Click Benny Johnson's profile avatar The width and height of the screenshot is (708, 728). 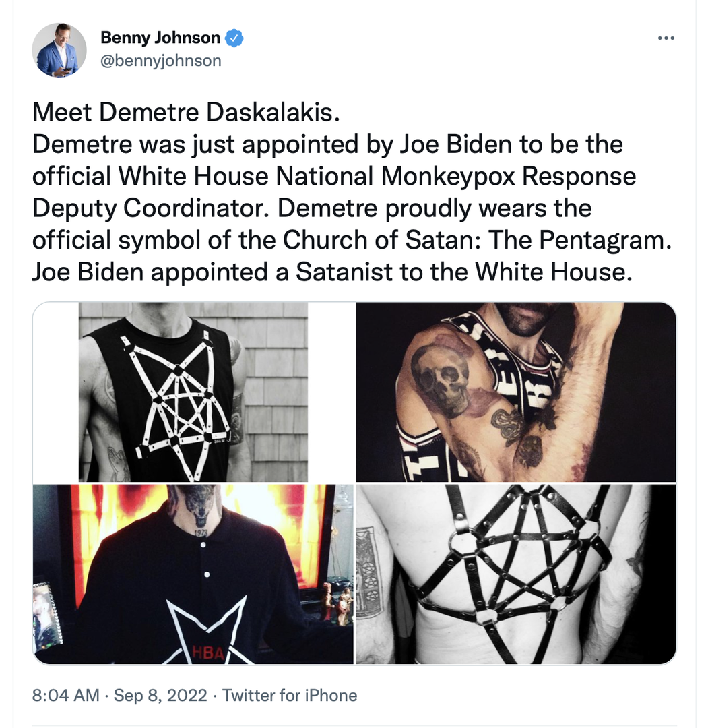[59, 50]
